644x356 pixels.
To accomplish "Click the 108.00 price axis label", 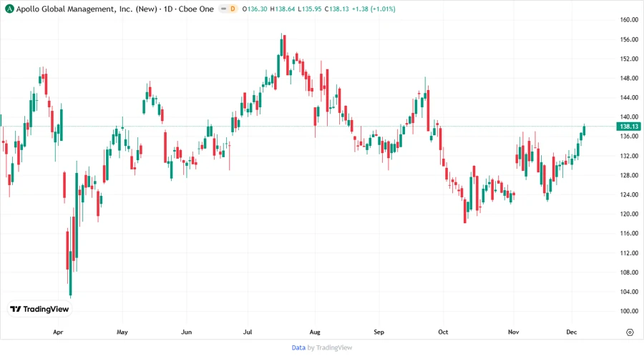I will click(x=629, y=272).
